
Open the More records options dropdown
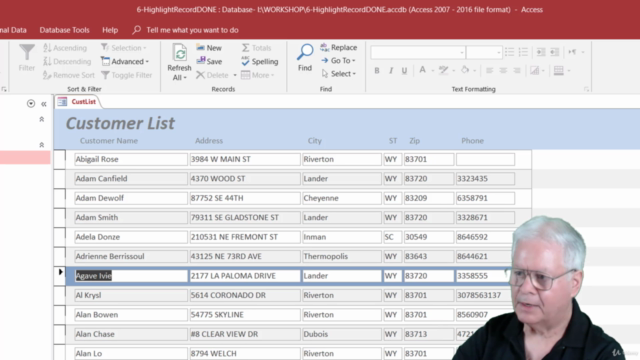258,75
